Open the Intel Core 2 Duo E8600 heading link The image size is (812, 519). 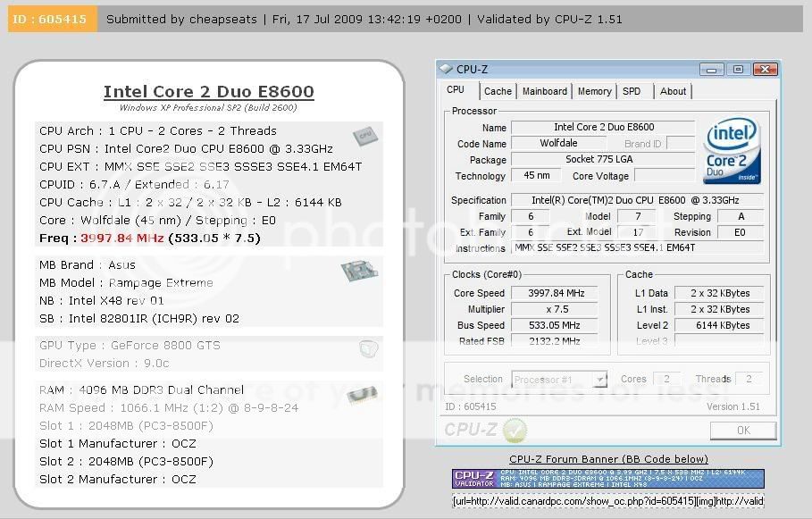click(x=209, y=92)
